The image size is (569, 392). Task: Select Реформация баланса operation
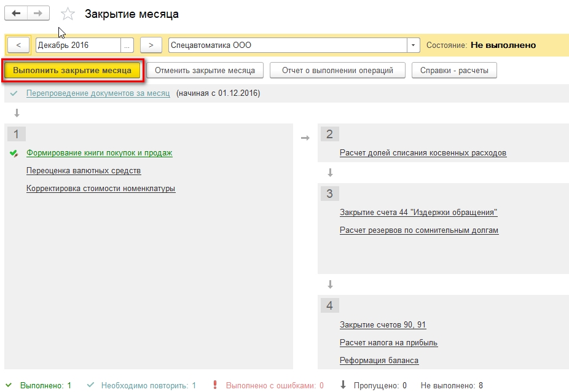point(379,361)
